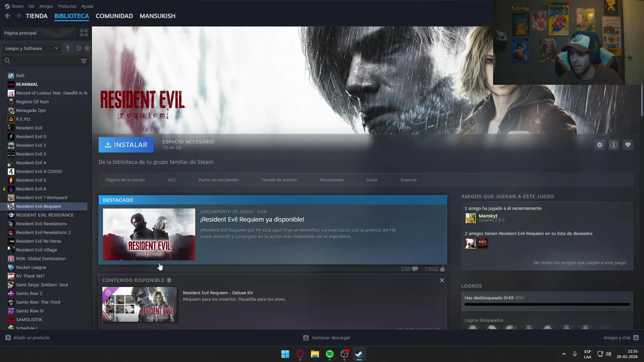Click the library search field
The width and height of the screenshot is (644, 362).
tap(44, 61)
